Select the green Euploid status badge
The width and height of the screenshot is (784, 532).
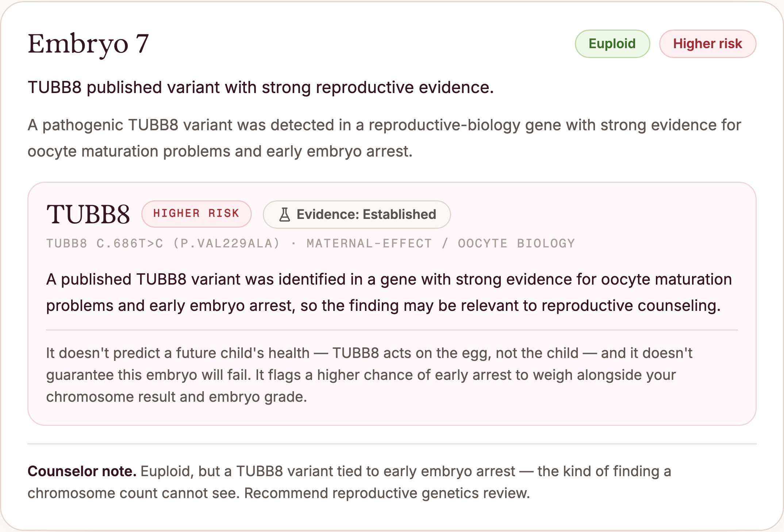click(x=612, y=44)
